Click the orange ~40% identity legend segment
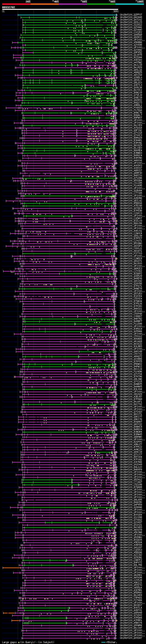The width and height of the screenshot is (146, 644). [44, 4]
